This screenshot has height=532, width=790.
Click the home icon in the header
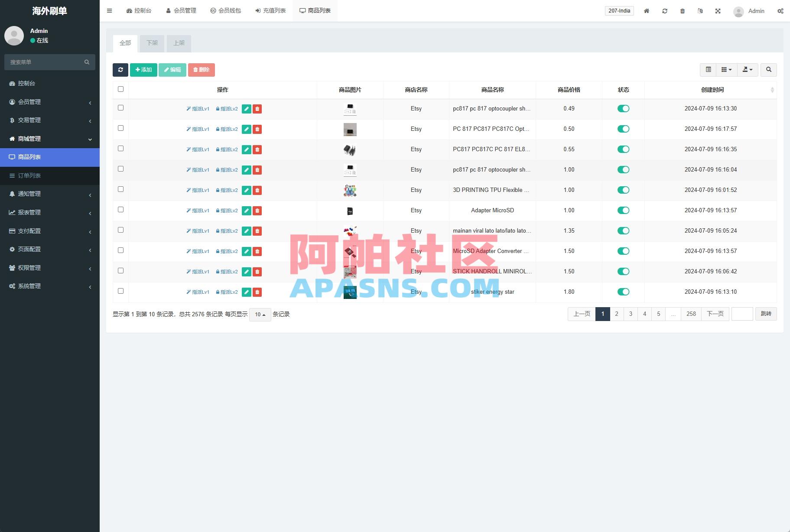[x=647, y=11]
